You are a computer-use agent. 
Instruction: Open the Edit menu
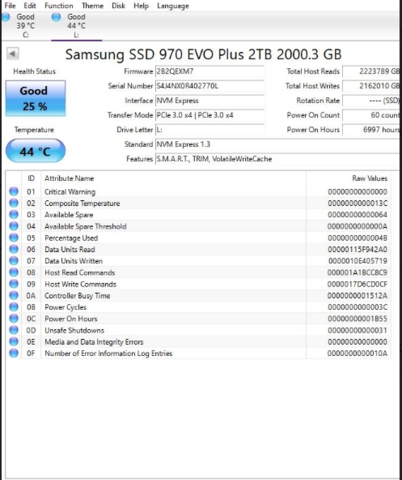pyautogui.click(x=30, y=6)
